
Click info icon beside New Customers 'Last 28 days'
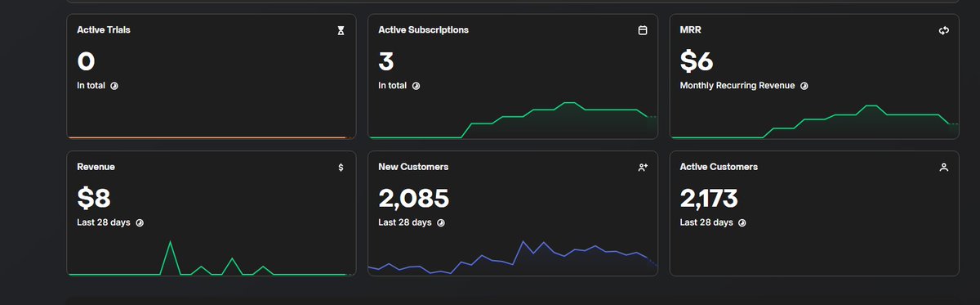[x=441, y=222]
